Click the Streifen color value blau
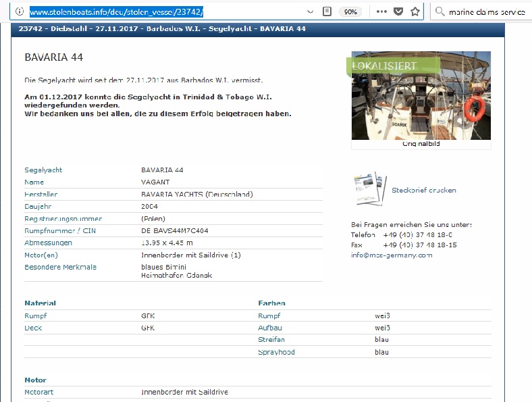The height and width of the screenshot is (402, 532). [x=381, y=340]
